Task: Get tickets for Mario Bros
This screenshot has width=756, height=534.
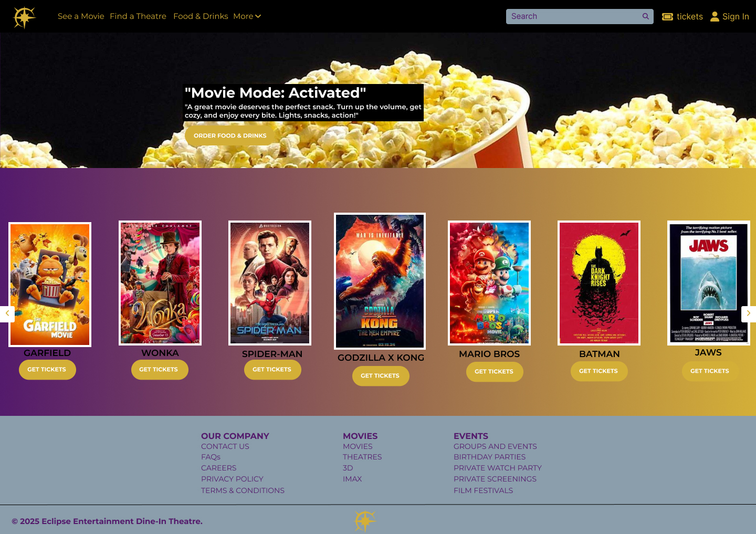Action: (x=494, y=372)
